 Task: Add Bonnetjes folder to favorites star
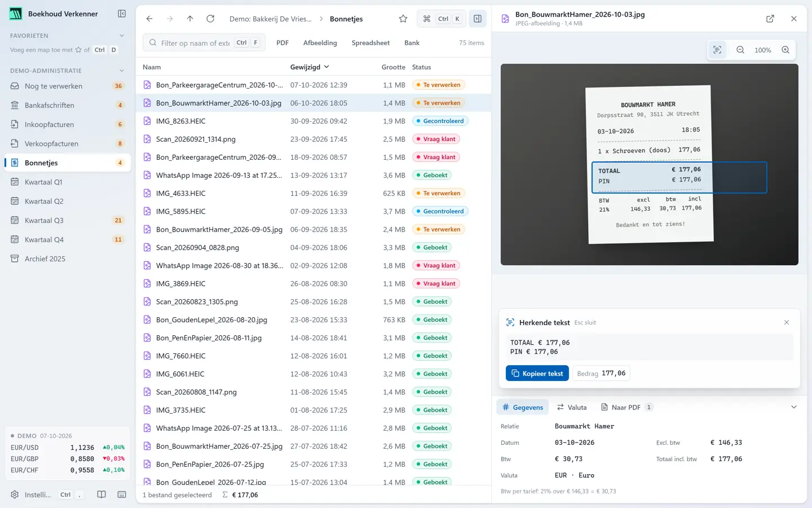(x=403, y=19)
